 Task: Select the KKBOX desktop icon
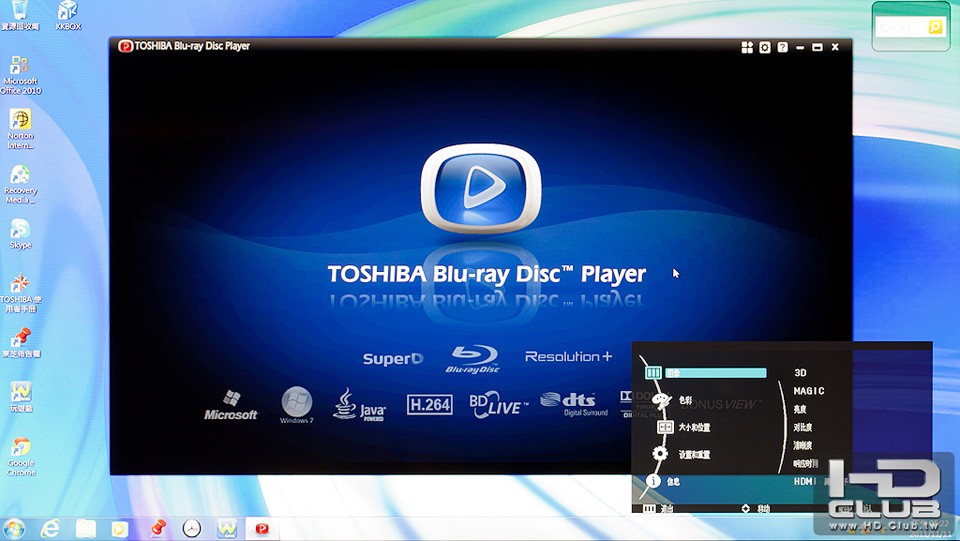tap(68, 15)
